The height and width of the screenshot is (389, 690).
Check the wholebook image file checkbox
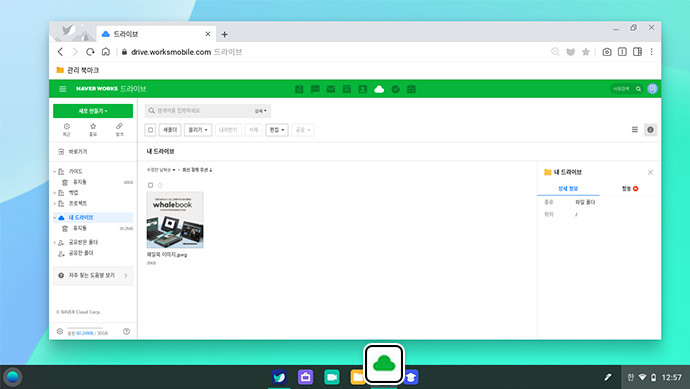[x=150, y=185]
